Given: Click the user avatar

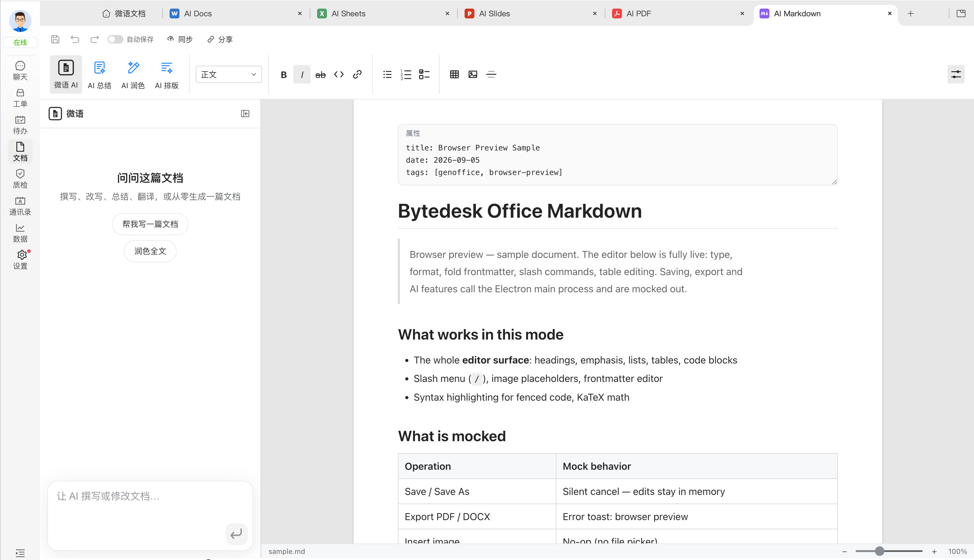Looking at the screenshot, I should click(20, 21).
